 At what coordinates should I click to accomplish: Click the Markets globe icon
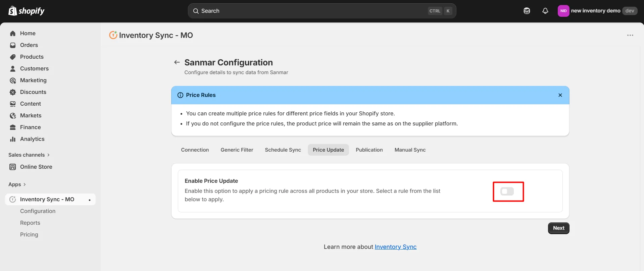(13, 116)
